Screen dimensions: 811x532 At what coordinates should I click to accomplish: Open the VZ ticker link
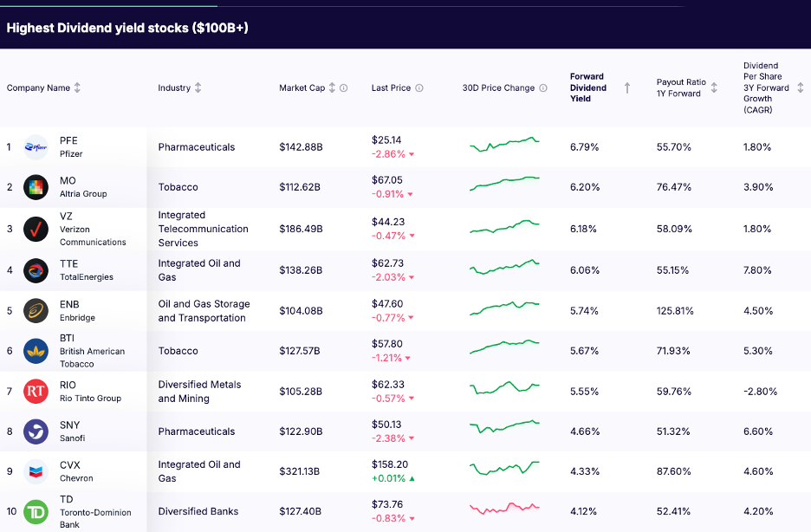coord(66,216)
